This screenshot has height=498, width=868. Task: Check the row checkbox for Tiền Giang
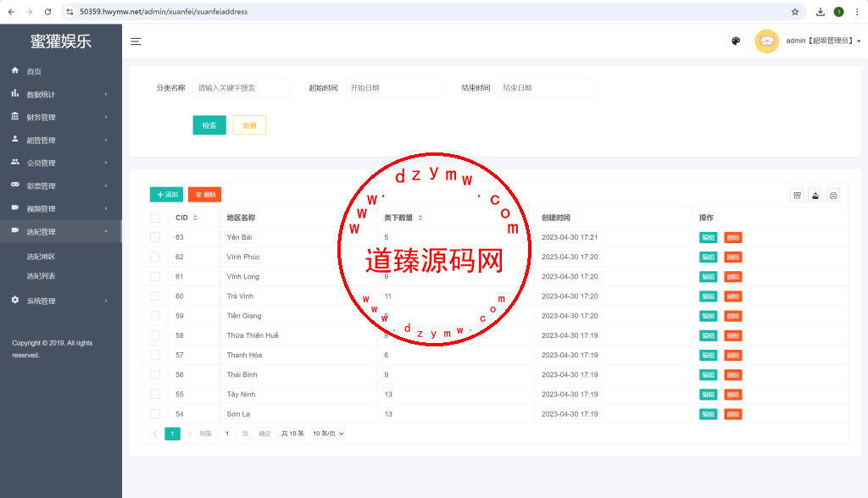[155, 316]
